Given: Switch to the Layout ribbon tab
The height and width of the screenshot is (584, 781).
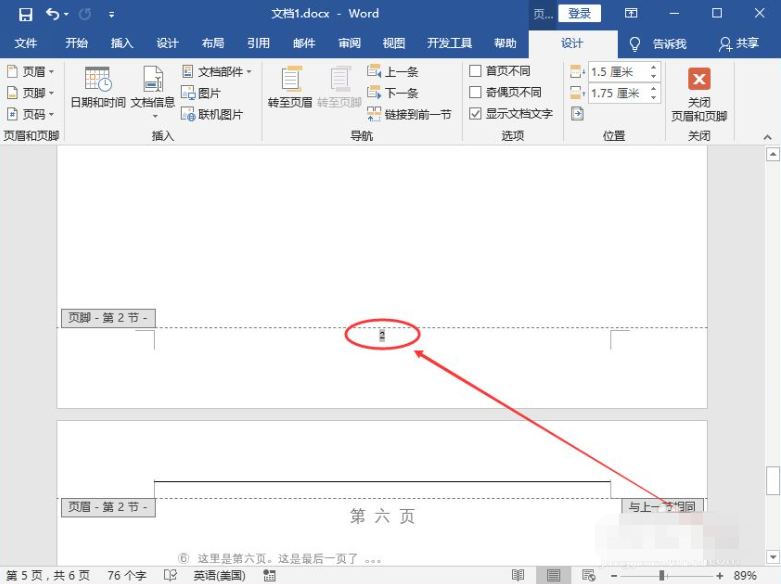Looking at the screenshot, I should 213,43.
